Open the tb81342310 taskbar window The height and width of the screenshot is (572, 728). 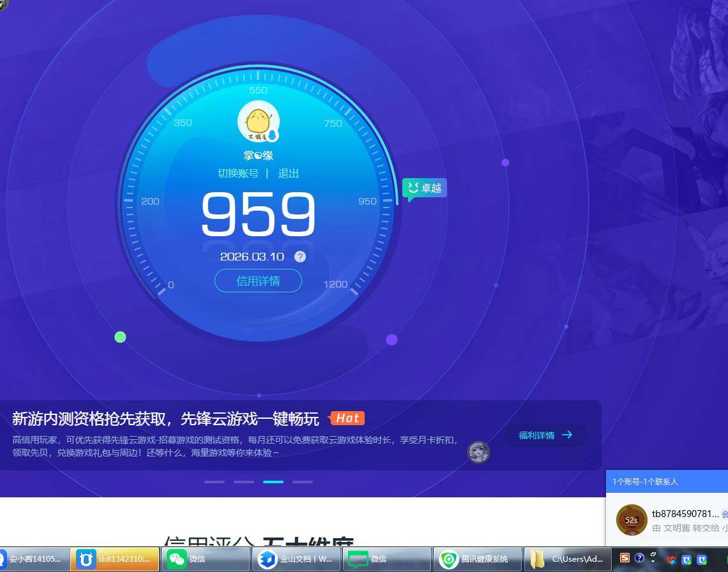tap(115, 560)
